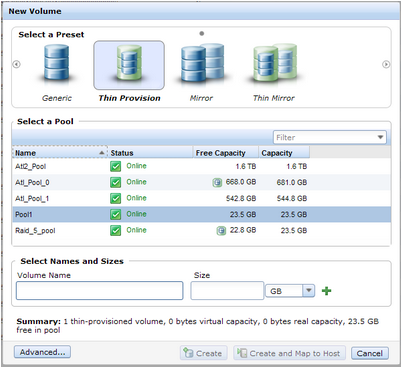Viewport: 402px width, 368px height.
Task: Click the Thin Mirror preset label
Action: pos(274,98)
